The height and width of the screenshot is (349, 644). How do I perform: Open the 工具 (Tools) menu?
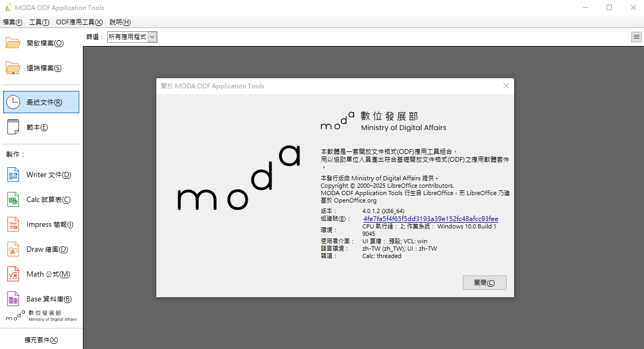39,22
